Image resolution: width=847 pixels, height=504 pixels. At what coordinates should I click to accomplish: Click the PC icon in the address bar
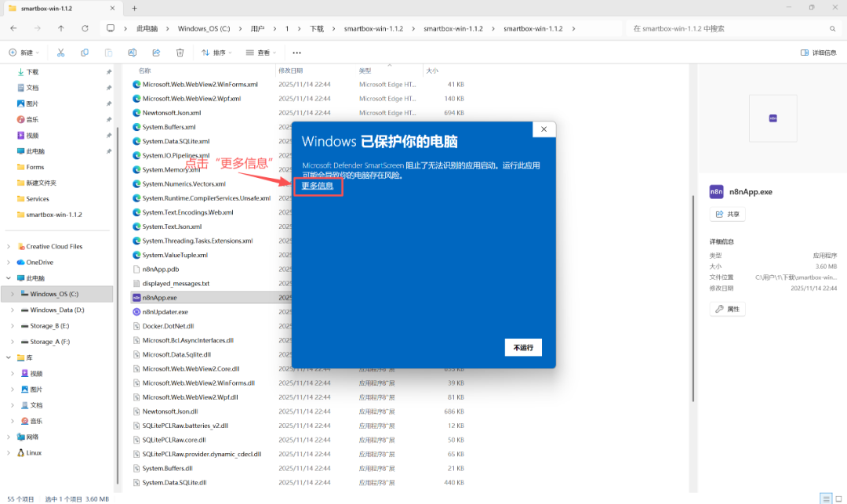point(111,28)
